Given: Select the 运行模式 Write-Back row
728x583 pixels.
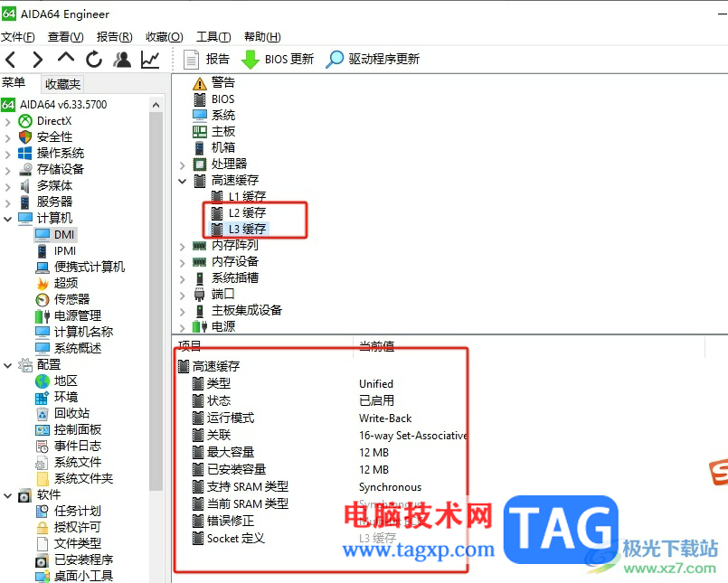Looking at the screenshot, I should pos(320,418).
